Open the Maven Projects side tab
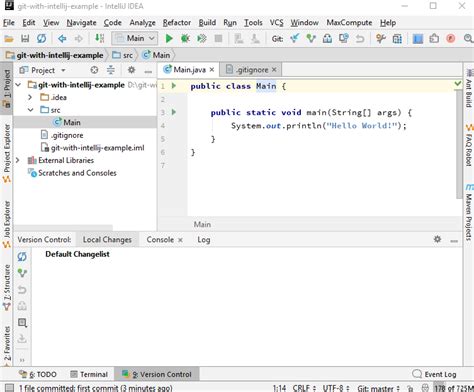Screen dimensions: 474x392 pyautogui.click(x=469, y=212)
